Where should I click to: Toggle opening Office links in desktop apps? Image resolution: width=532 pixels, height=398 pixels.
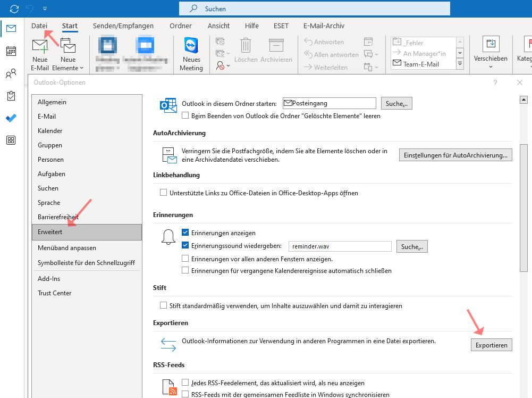164,193
